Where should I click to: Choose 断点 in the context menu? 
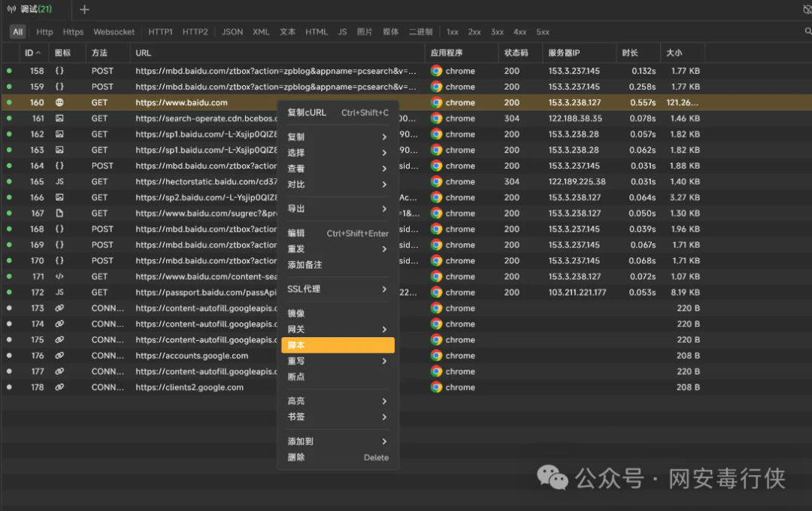tap(338, 377)
